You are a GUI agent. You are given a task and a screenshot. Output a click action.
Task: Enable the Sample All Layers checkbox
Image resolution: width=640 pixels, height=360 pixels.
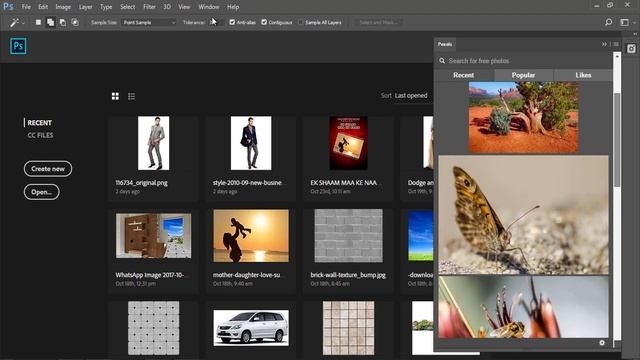pos(301,22)
